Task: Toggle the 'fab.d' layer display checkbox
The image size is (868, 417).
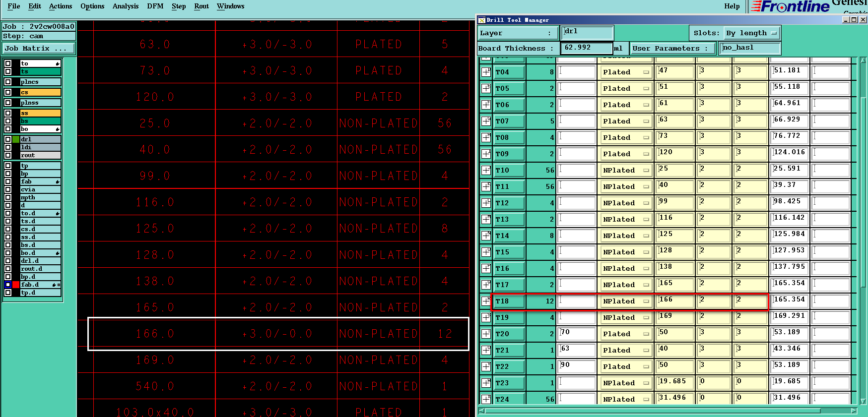Action: 8,285
